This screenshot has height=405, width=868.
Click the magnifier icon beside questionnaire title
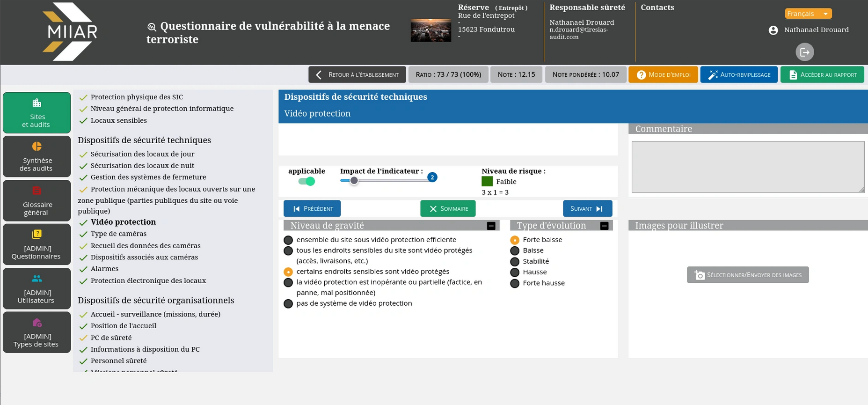[x=151, y=27]
